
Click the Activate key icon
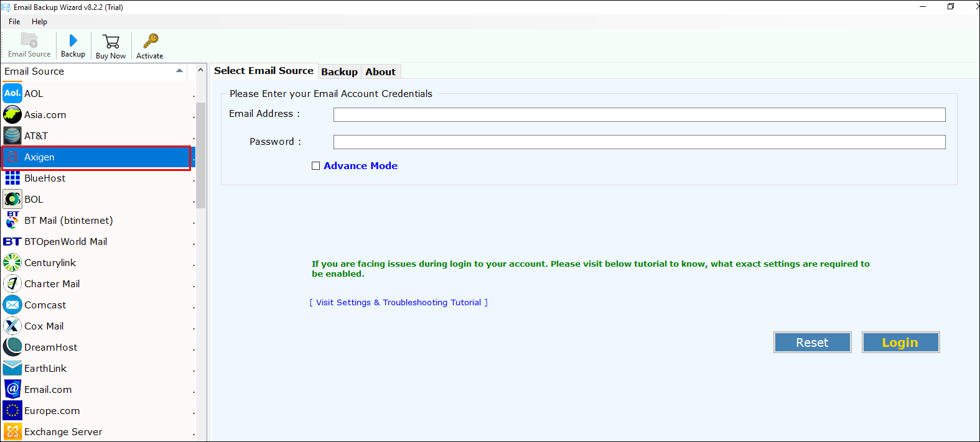151,41
